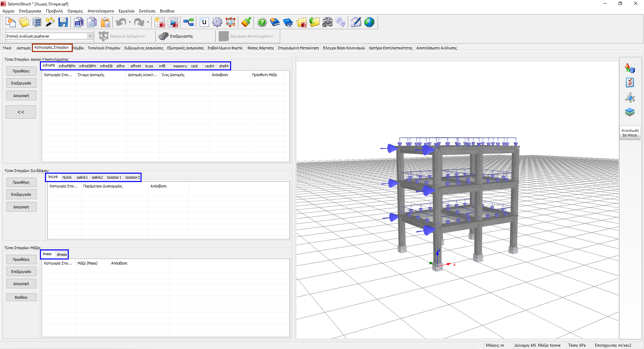Open the Wizard magic wand tool
Screen dimensions: 644x349
pyautogui.click(x=50, y=22)
